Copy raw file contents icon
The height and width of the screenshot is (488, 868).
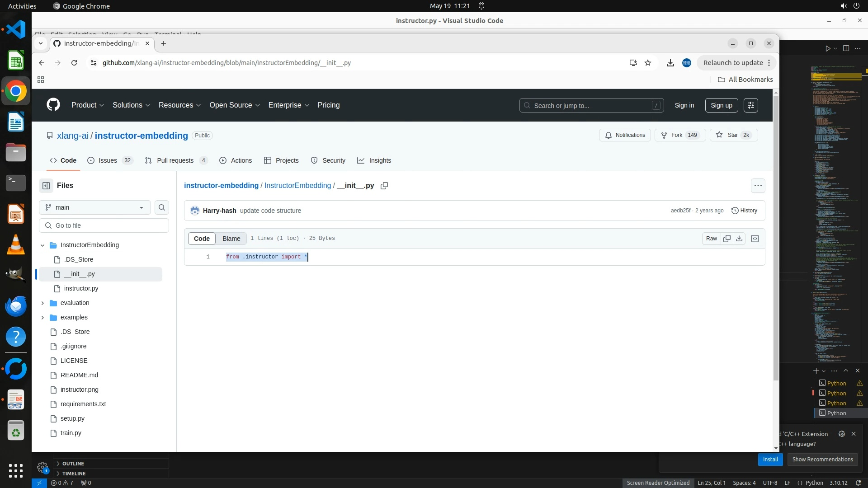[727, 239]
